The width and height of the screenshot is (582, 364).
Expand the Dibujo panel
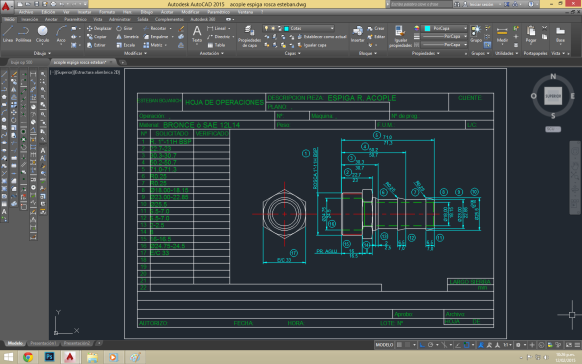(x=42, y=53)
